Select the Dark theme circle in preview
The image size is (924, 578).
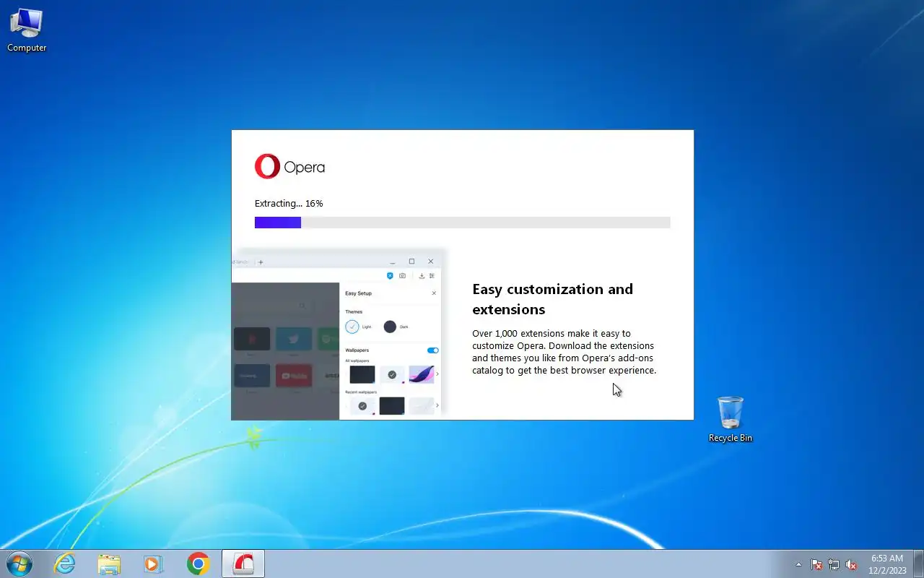[x=390, y=327]
